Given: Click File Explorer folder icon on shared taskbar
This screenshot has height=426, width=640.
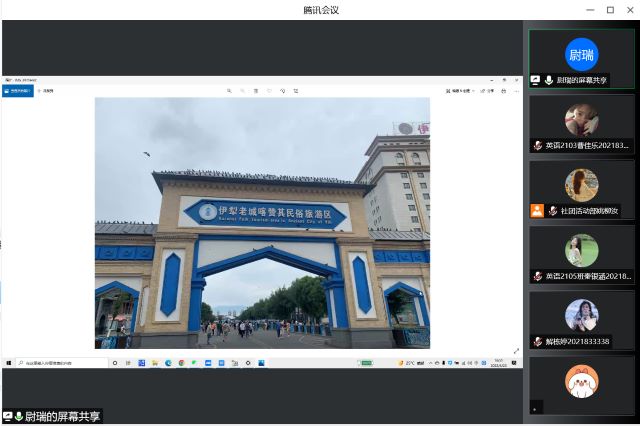Looking at the screenshot, I should [x=155, y=363].
